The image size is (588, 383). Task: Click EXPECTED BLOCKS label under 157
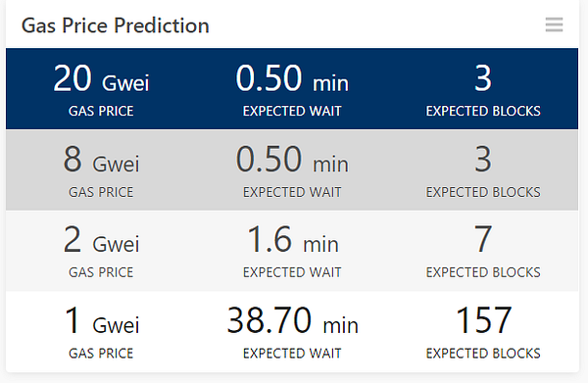point(483,354)
